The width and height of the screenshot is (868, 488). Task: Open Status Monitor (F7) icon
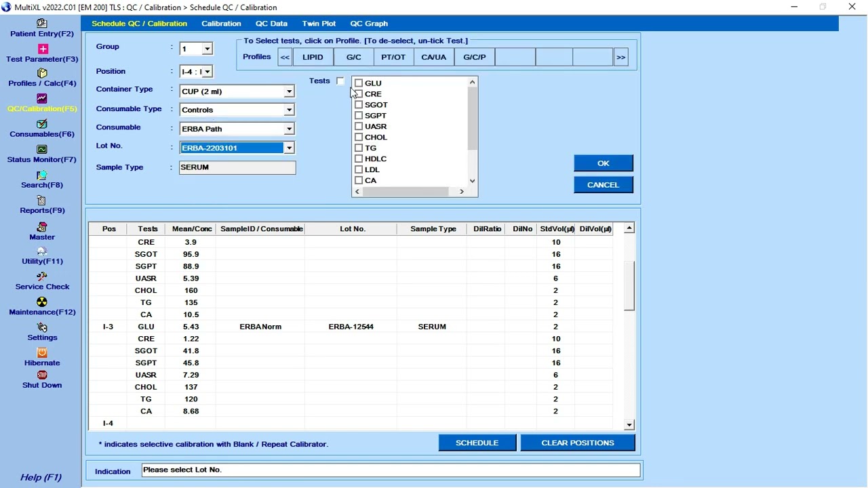(42, 149)
